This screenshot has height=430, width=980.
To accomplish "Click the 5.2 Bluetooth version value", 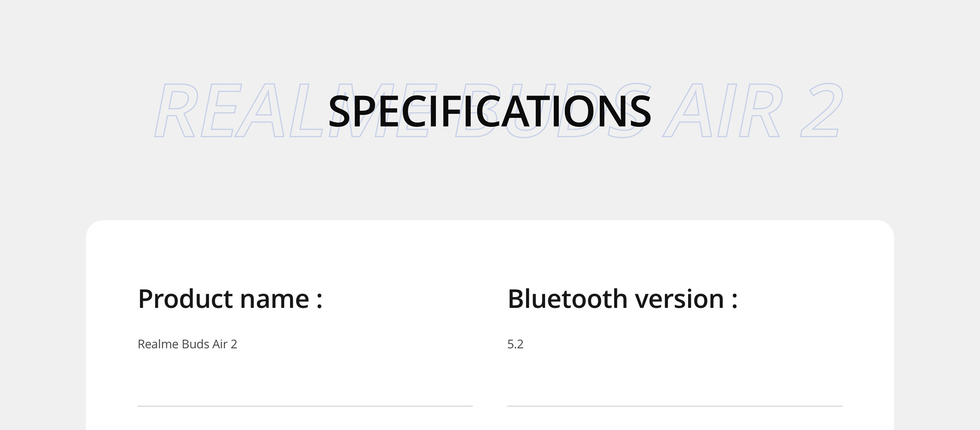I will pos(515,344).
